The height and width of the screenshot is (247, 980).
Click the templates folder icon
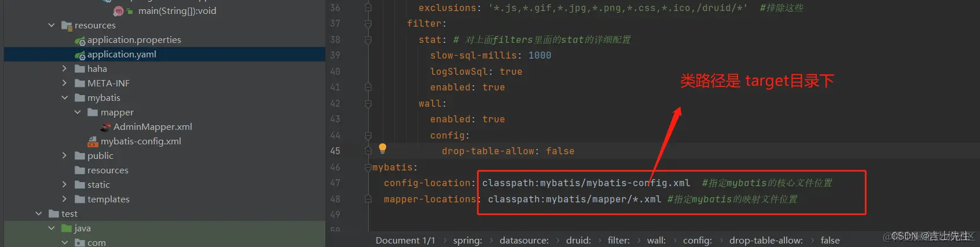(80, 199)
